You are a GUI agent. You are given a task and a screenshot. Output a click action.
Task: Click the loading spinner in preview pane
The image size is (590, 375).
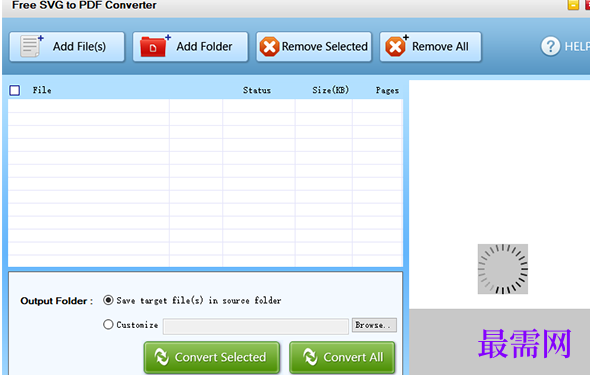(x=503, y=269)
